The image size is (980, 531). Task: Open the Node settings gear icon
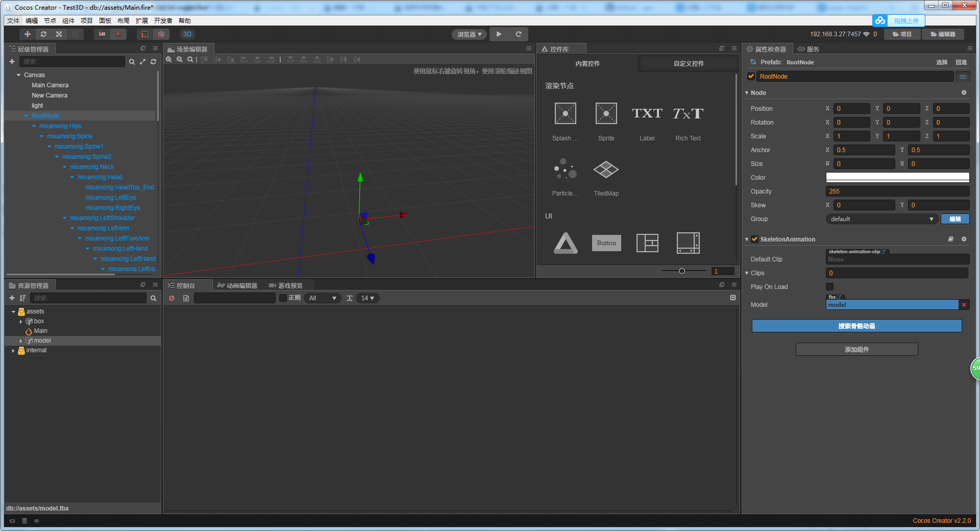[964, 93]
